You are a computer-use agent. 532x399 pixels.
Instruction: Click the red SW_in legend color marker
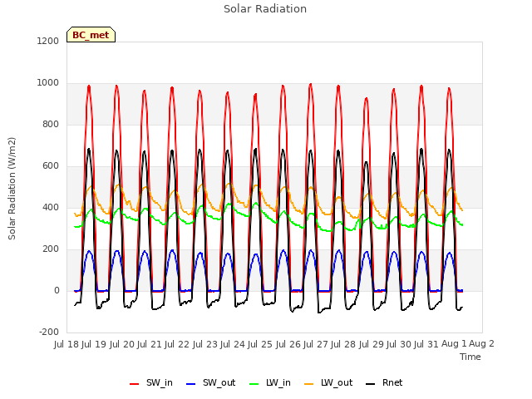[135, 384]
